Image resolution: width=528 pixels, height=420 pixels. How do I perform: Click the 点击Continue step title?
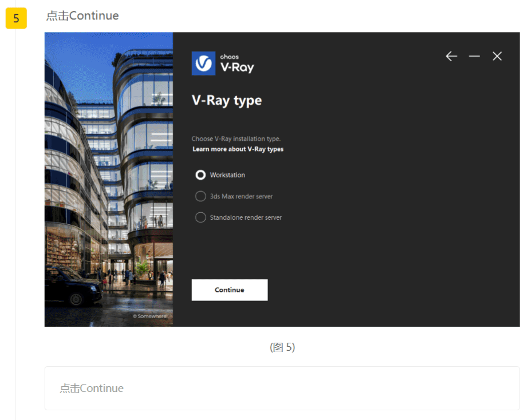[82, 16]
